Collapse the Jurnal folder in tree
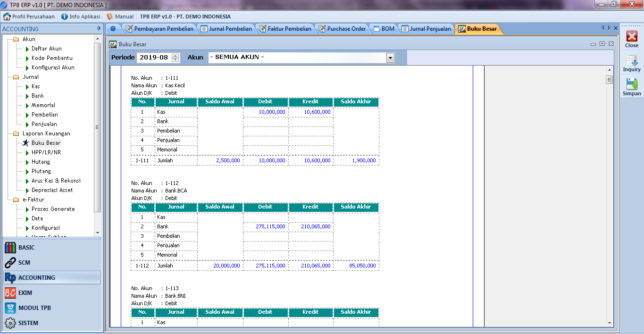This screenshot has height=334, width=644. pos(16,77)
